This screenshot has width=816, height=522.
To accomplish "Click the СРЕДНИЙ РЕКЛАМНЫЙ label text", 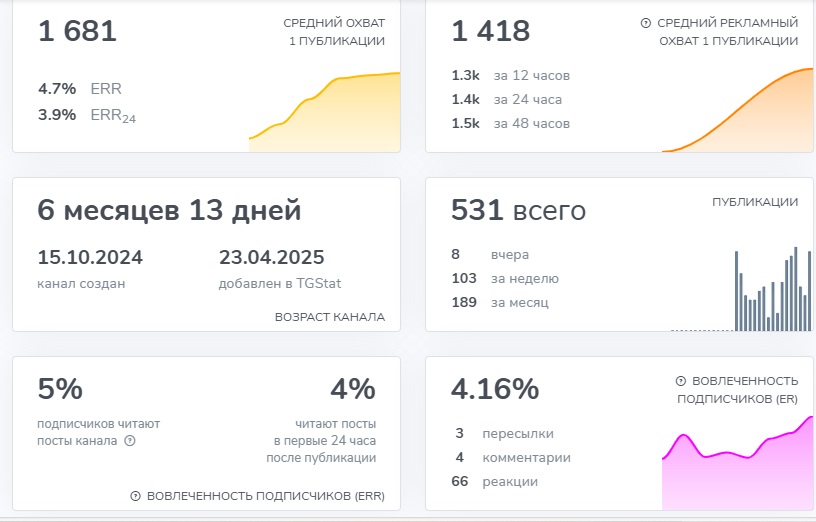I will (x=728, y=23).
